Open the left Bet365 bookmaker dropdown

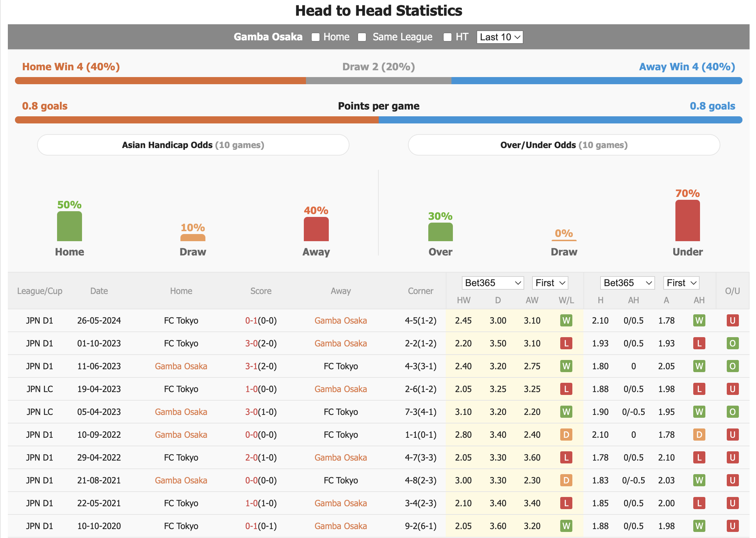pyautogui.click(x=492, y=283)
